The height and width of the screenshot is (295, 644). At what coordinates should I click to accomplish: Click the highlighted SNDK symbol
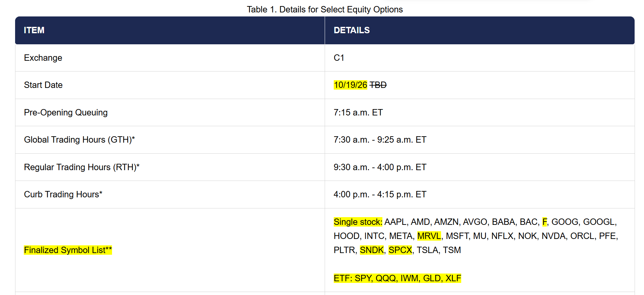[x=372, y=250]
